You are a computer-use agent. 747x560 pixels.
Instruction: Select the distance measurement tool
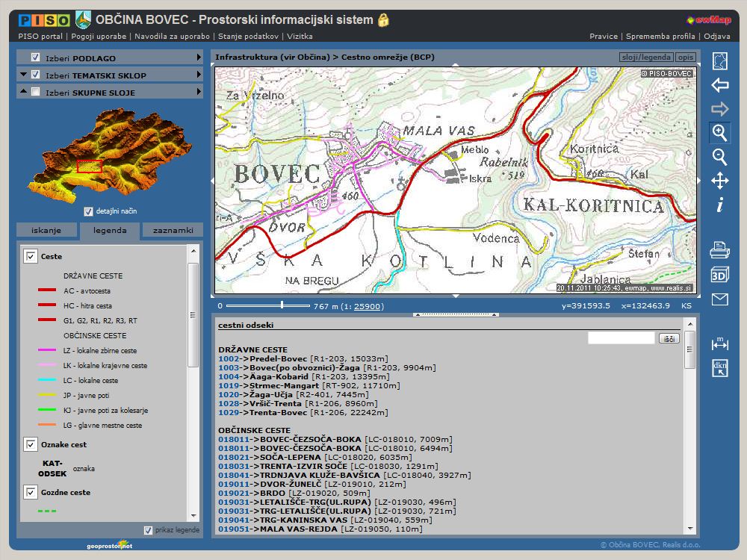click(x=719, y=343)
